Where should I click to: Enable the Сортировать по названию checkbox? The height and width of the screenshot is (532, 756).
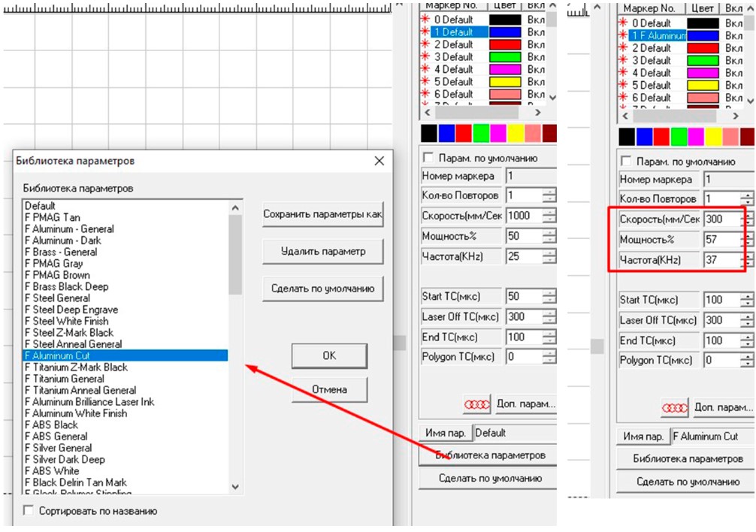[29, 511]
